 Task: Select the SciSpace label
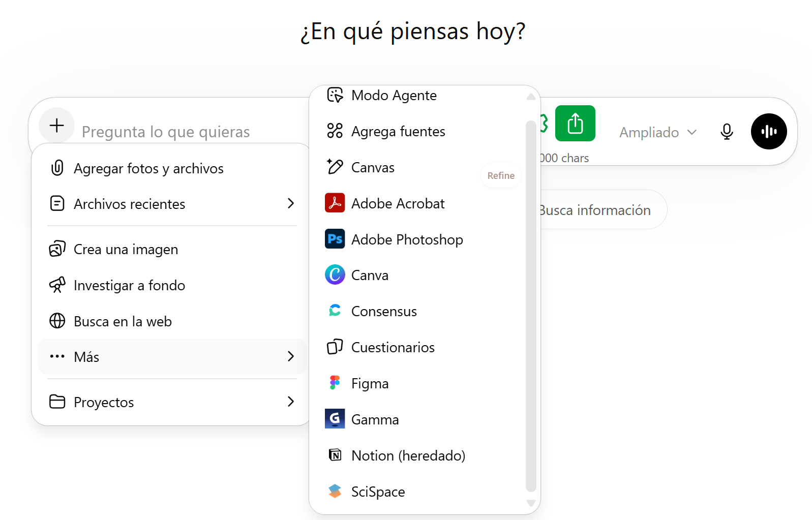click(378, 492)
